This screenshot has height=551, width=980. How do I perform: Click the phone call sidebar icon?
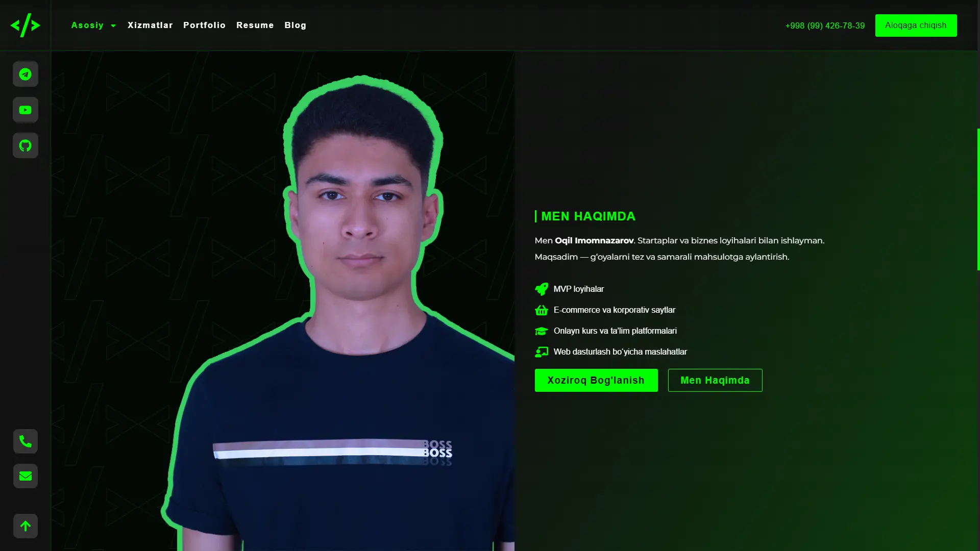(x=25, y=441)
